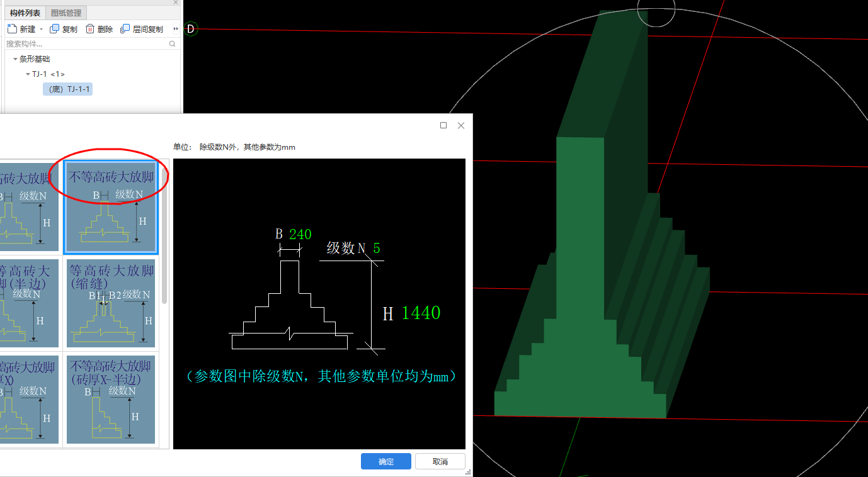Close the section selection dialog
The image size is (868, 477).
click(461, 125)
